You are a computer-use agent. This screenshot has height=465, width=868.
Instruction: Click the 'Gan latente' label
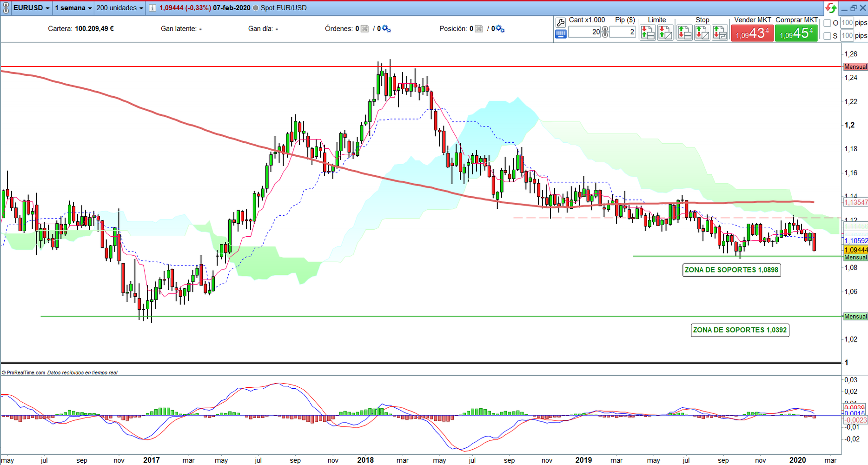[179, 29]
